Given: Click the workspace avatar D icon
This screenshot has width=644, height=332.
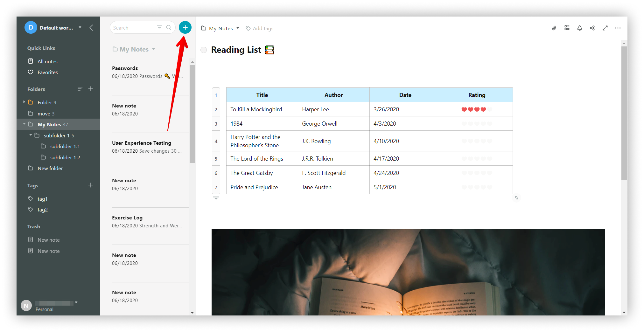Looking at the screenshot, I should coord(31,27).
